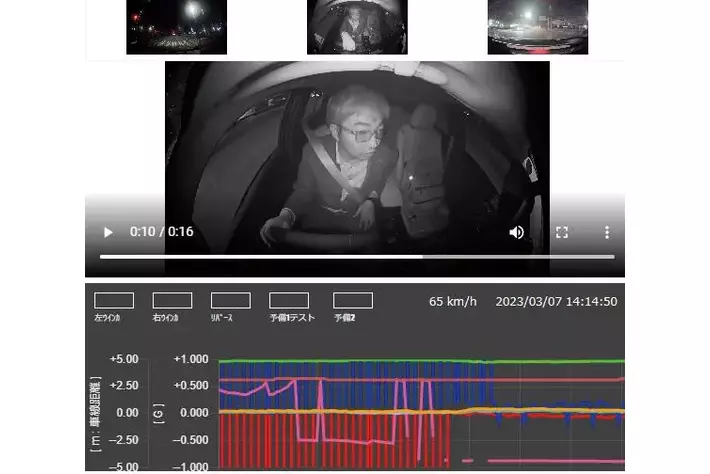Click the green line at the graph top
710x474 pixels.
420,361
